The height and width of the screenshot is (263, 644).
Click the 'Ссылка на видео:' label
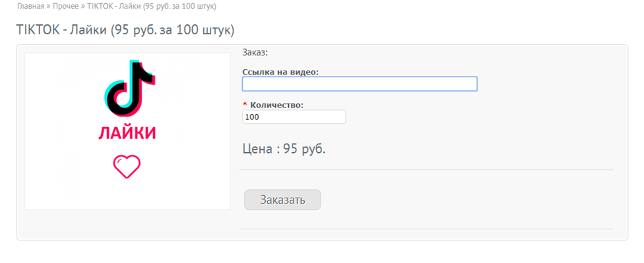[280, 72]
